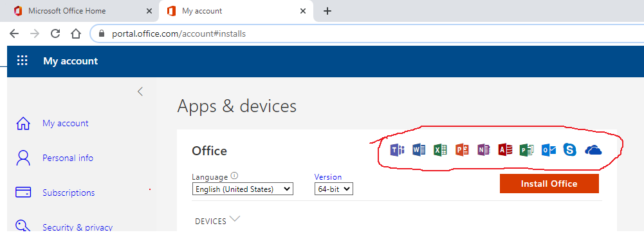Click the card icon beside Subscriptions

pyautogui.click(x=23, y=193)
